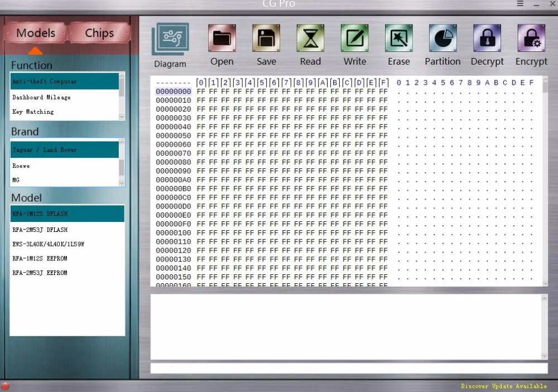Click hex viewer scrollbar thumb
558x392 pixels.
click(x=545, y=88)
